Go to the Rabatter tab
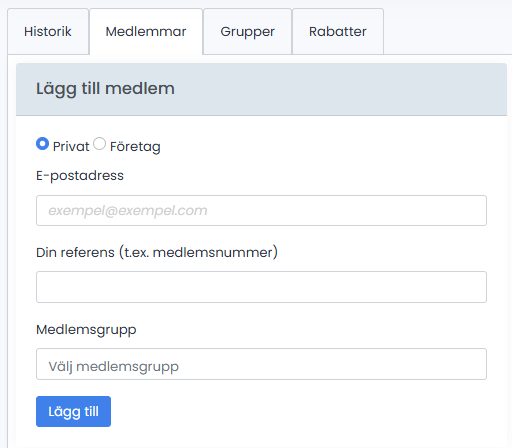The image size is (512, 448). (338, 32)
